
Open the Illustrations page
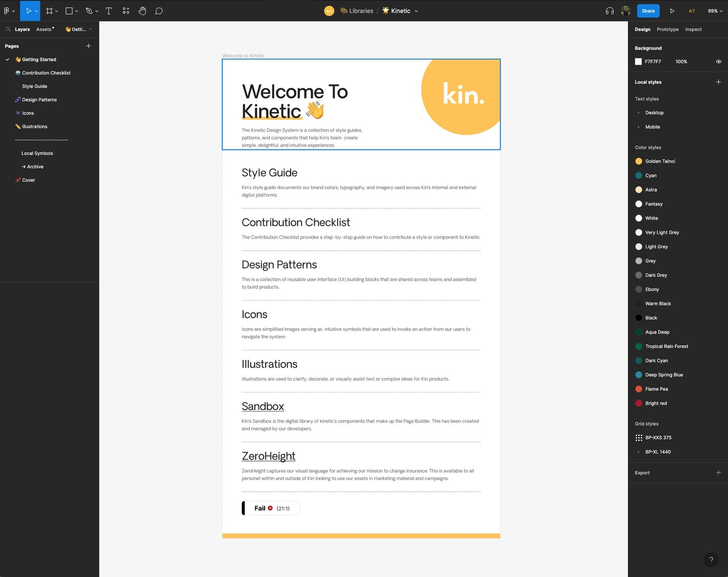click(35, 126)
